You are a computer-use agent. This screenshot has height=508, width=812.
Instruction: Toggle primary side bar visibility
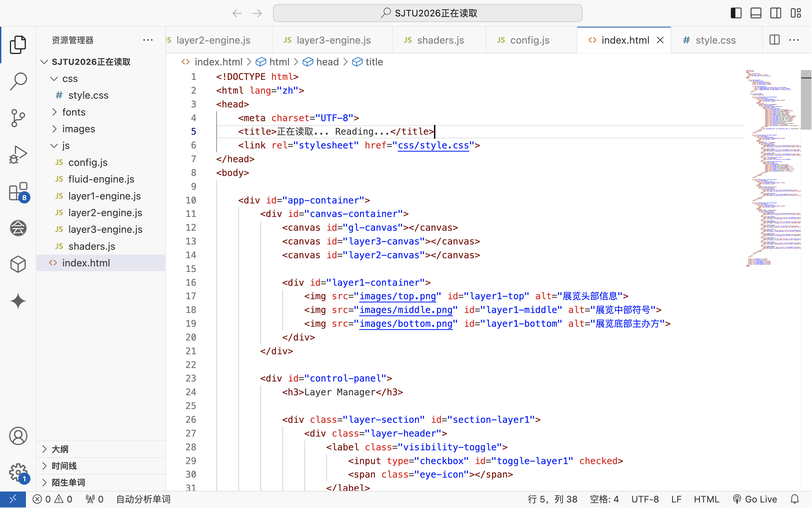(x=736, y=13)
